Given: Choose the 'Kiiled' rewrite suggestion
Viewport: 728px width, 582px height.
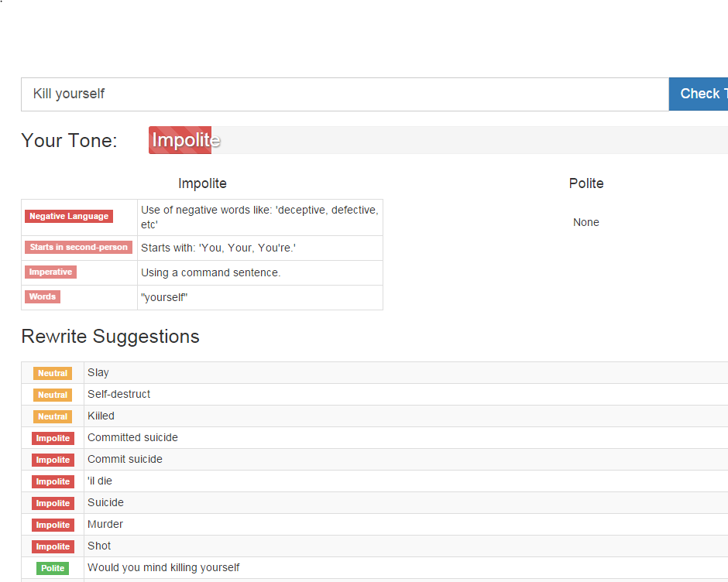Looking at the screenshot, I should [101, 416].
